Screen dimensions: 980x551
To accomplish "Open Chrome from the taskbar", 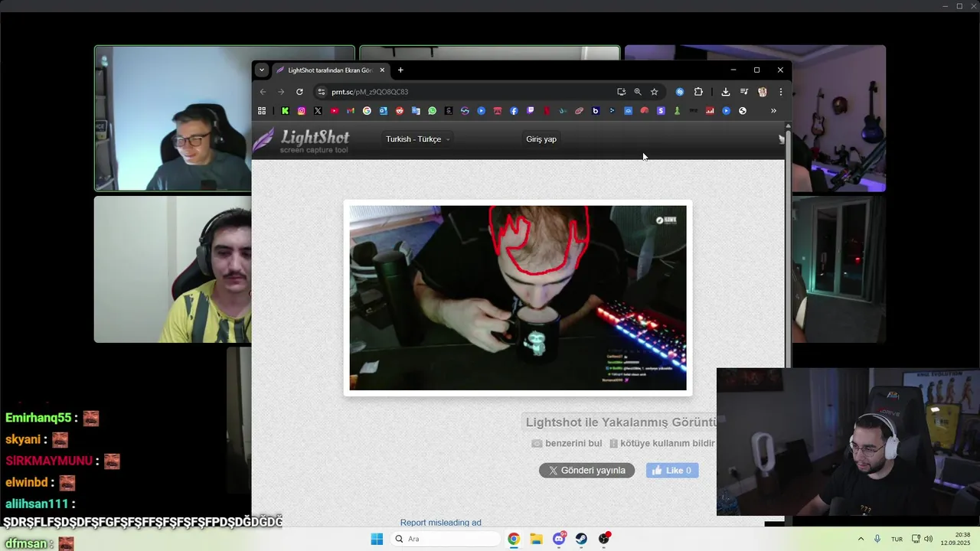I will [x=514, y=539].
